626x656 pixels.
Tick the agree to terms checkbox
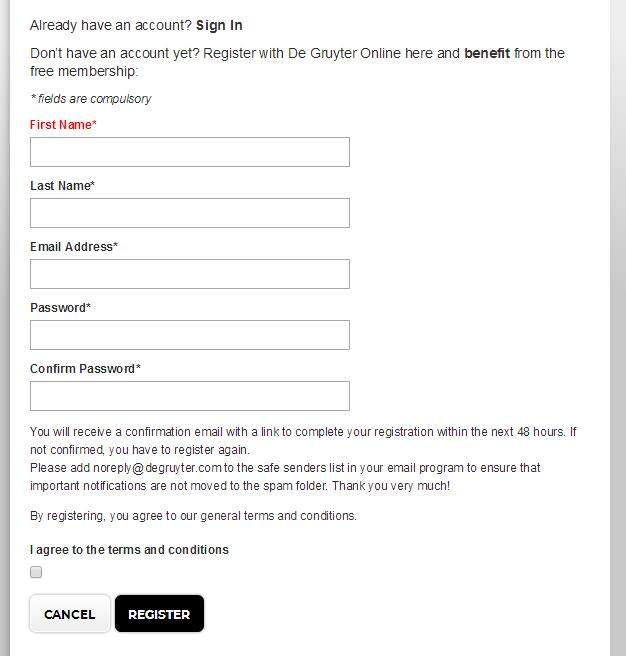click(x=36, y=572)
